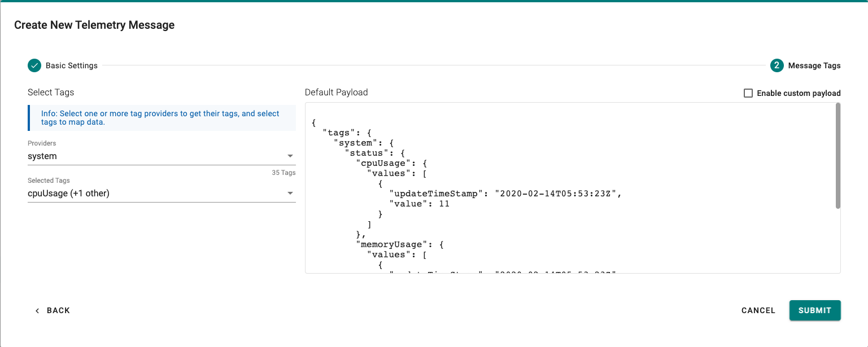Click the Default Payload vertical scrollbar thumb
This screenshot has height=347, width=868.
(838, 155)
